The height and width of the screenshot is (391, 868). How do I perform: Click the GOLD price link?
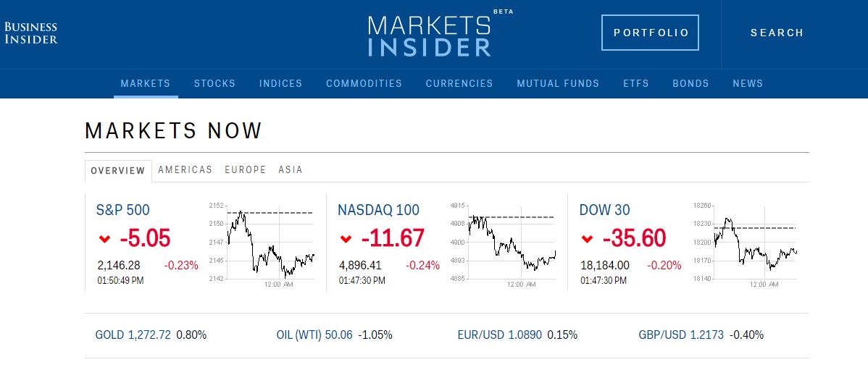[133, 335]
